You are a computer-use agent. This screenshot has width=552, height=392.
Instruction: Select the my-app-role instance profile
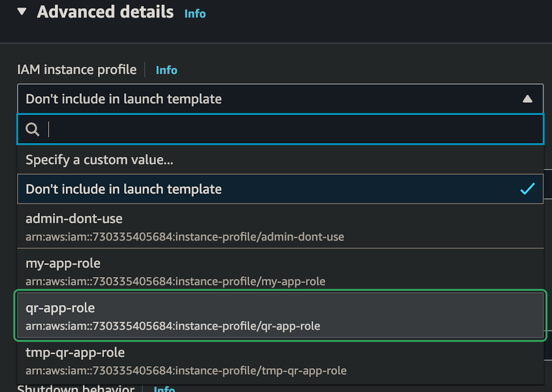coord(281,271)
